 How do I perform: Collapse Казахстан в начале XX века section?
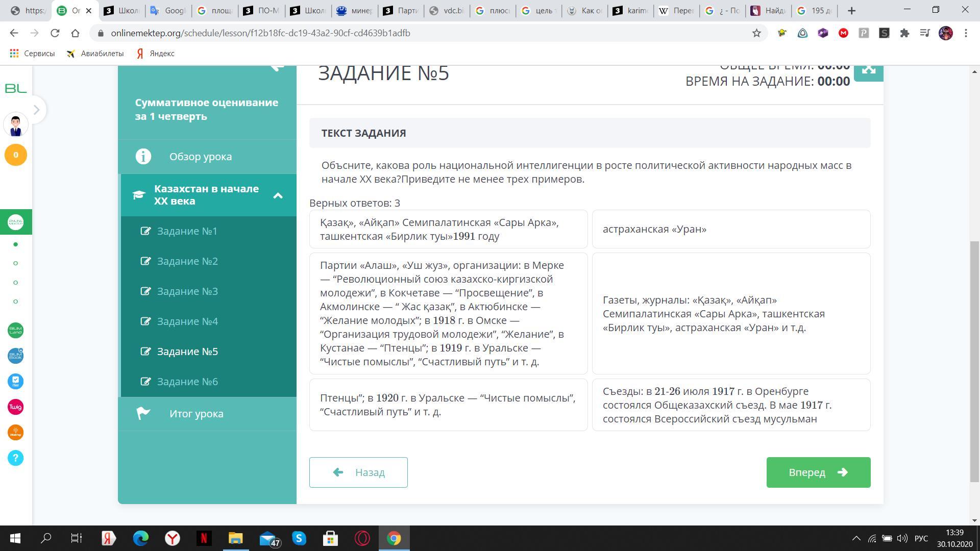(x=278, y=195)
